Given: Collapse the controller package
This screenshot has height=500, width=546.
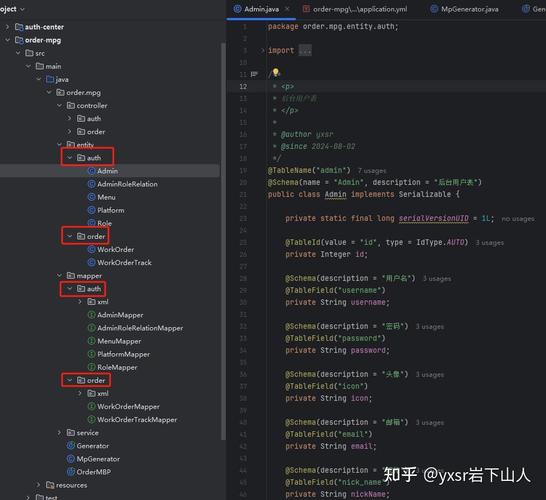Looking at the screenshot, I should pyautogui.click(x=60, y=106).
